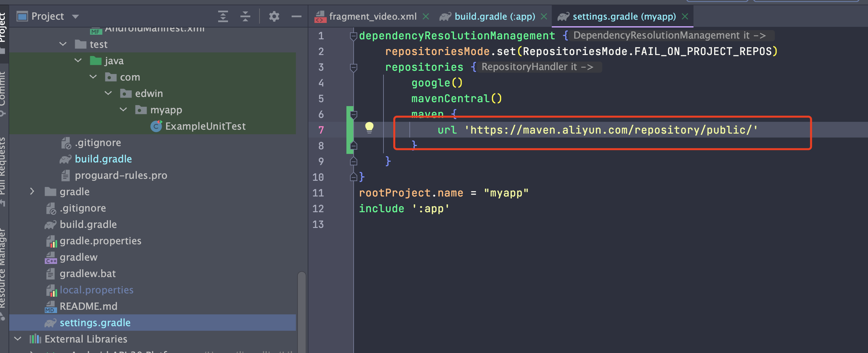Switch to the fragment_video.xml tab
868x353 pixels.
[373, 16]
